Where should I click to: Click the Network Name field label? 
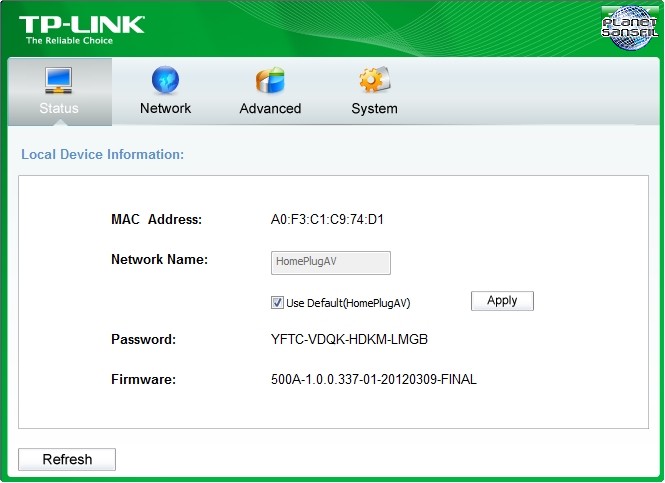(x=159, y=259)
